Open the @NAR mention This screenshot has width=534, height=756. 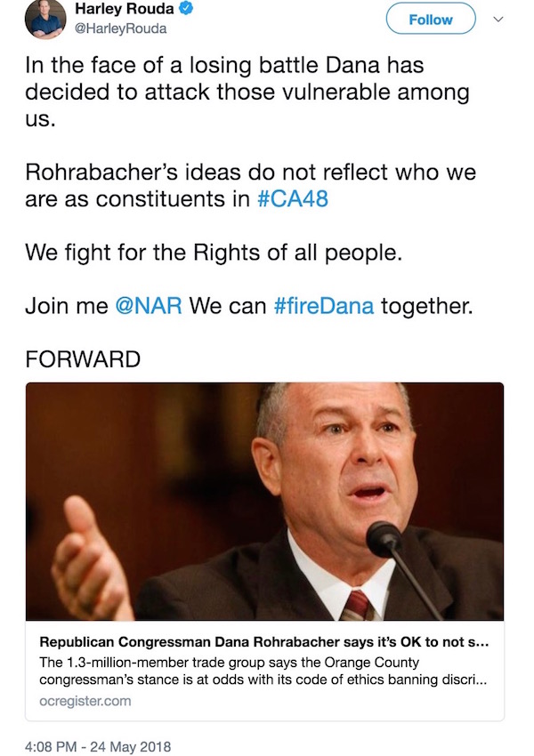(x=149, y=306)
